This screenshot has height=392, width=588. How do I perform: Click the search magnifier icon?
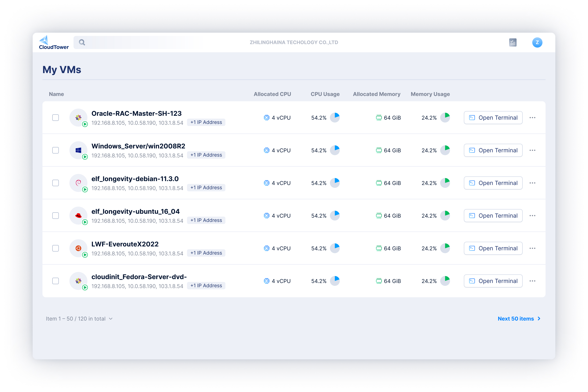pos(82,42)
